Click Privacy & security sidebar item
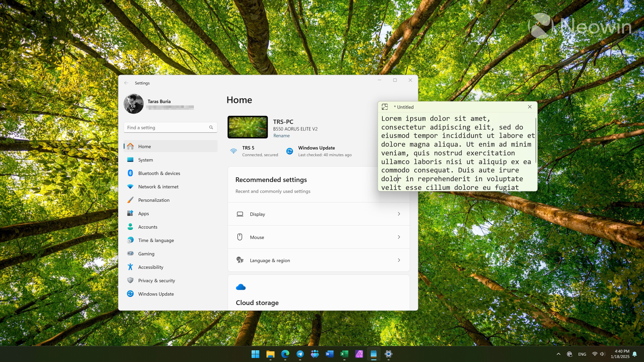644x362 pixels. [156, 280]
